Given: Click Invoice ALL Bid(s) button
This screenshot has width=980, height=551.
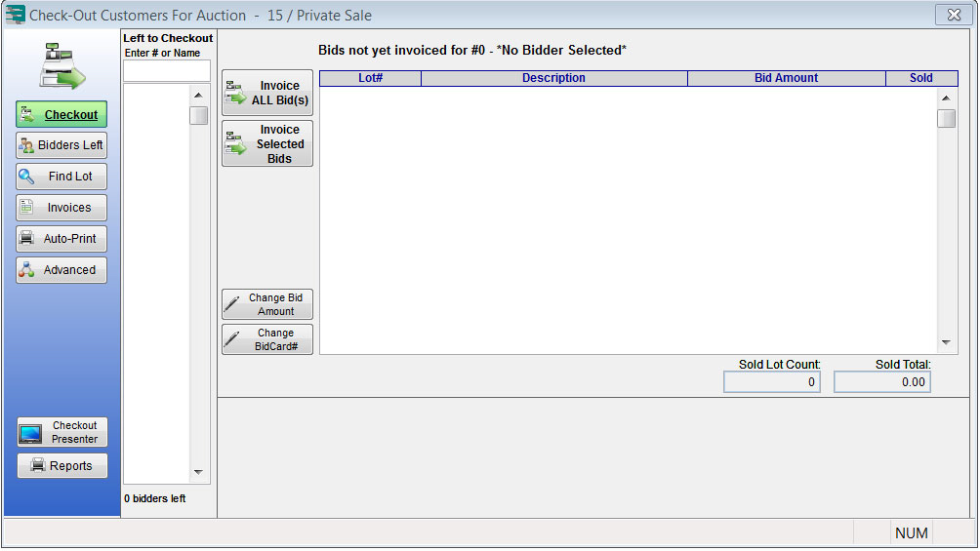Looking at the screenshot, I should tap(266, 93).
